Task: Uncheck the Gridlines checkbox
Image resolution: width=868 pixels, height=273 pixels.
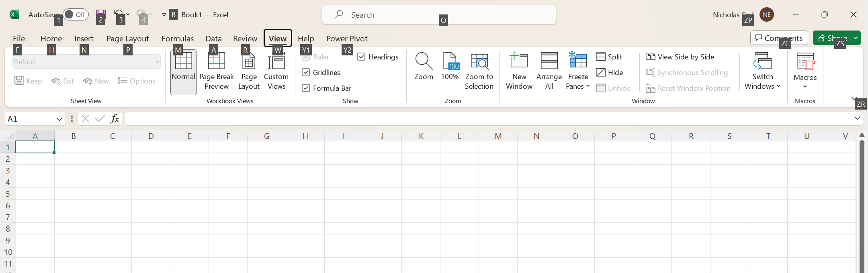Action: click(306, 73)
